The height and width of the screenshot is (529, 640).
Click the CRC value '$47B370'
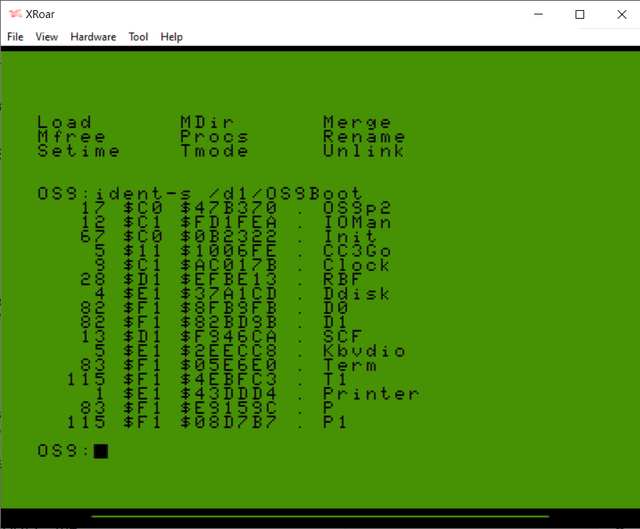coord(229,208)
